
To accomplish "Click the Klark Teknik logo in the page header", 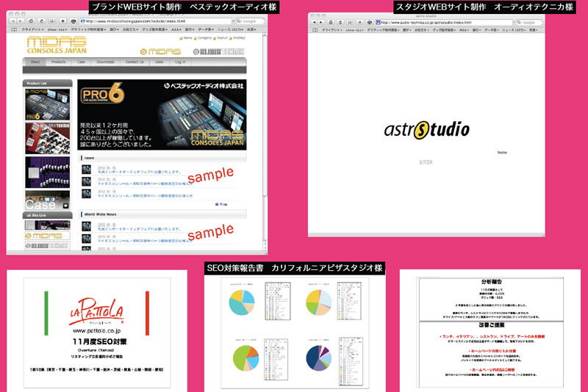I will [x=218, y=51].
